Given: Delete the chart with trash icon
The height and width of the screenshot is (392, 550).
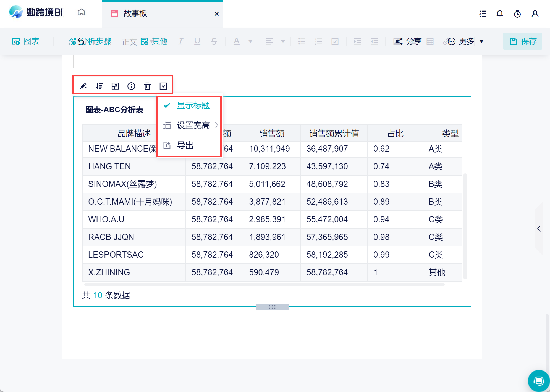Looking at the screenshot, I should (x=147, y=86).
